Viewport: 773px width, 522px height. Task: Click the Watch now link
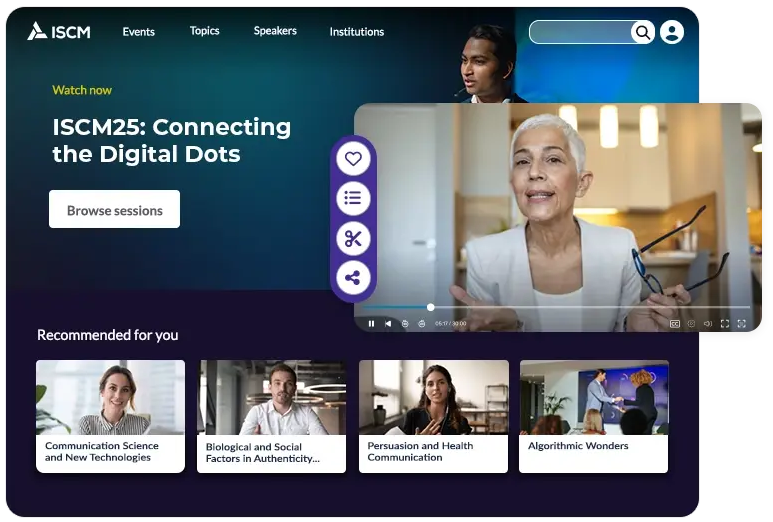pyautogui.click(x=82, y=90)
